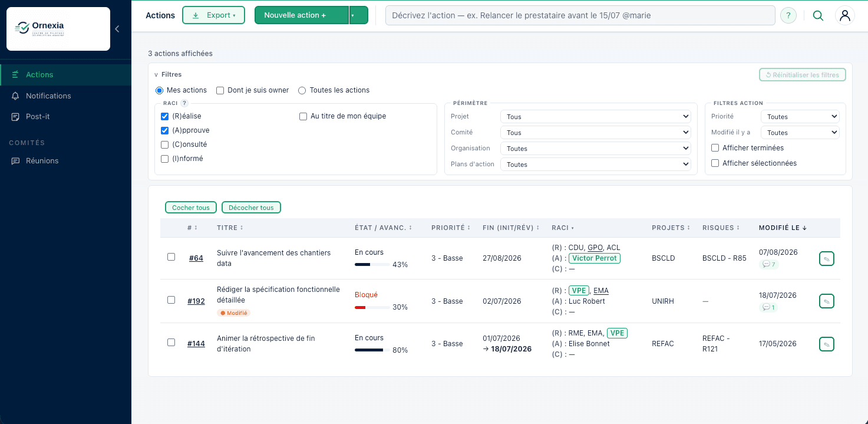The width and height of the screenshot is (868, 424).
Task: Sort by Fin (Init/Rév) column
Action: coord(511,228)
